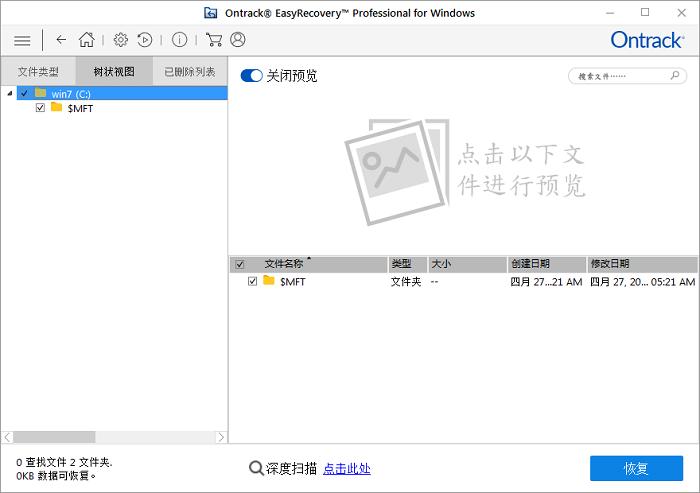This screenshot has width=700, height=493.
Task: Click the $MFT folder icon in tree
Action: (x=56, y=107)
